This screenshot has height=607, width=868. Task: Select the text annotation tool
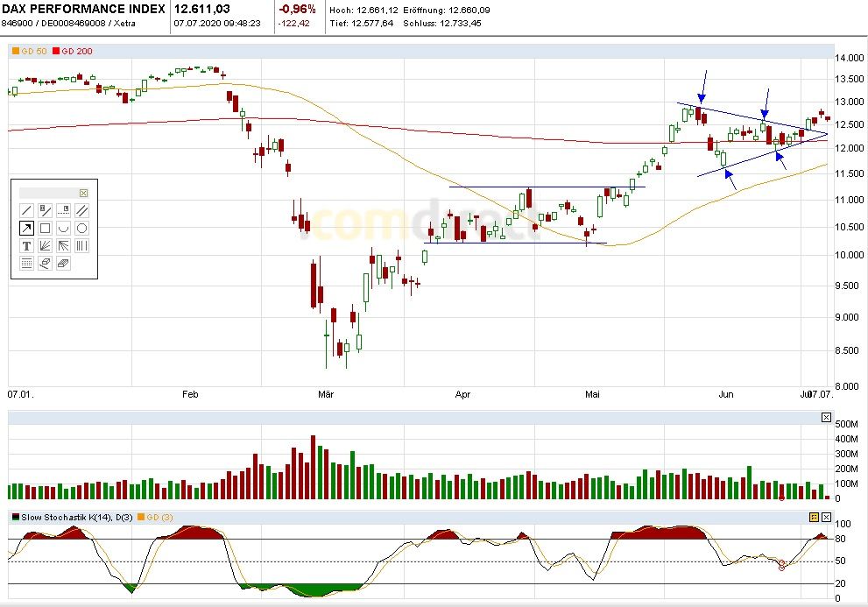(x=26, y=245)
